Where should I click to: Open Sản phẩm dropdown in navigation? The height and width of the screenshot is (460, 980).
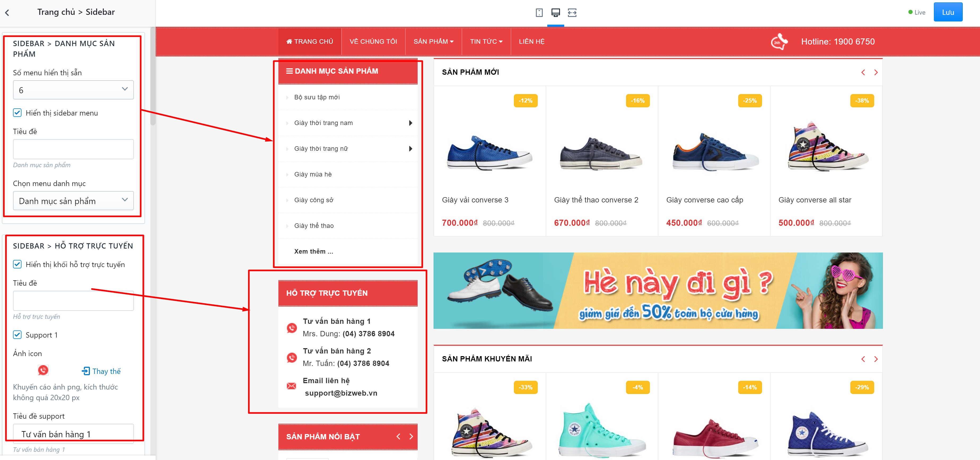(x=433, y=41)
